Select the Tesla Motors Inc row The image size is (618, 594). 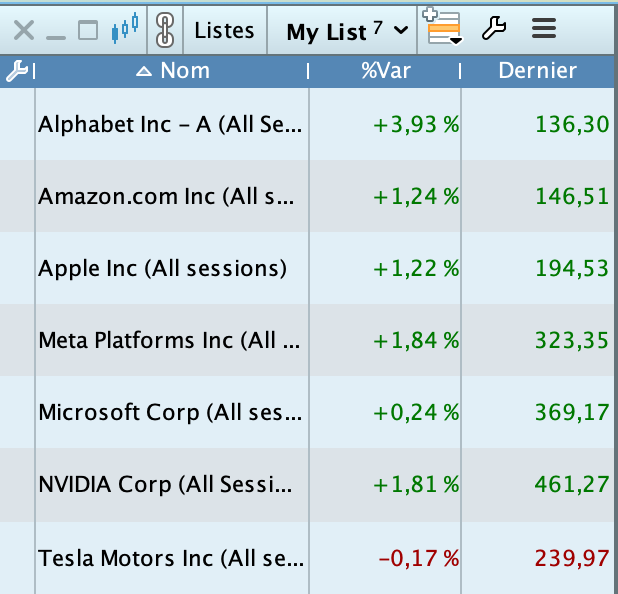(x=168, y=557)
